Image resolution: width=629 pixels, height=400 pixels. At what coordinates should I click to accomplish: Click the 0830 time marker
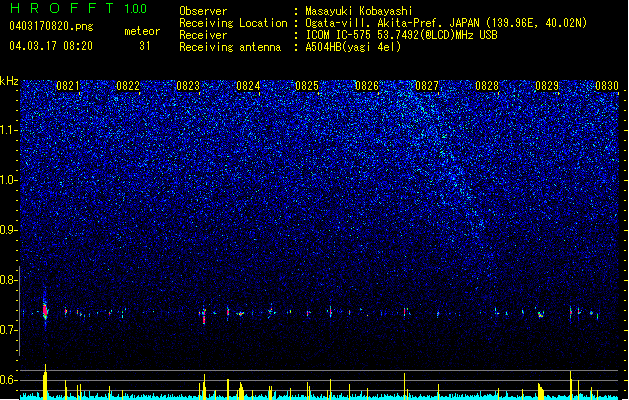click(607, 86)
